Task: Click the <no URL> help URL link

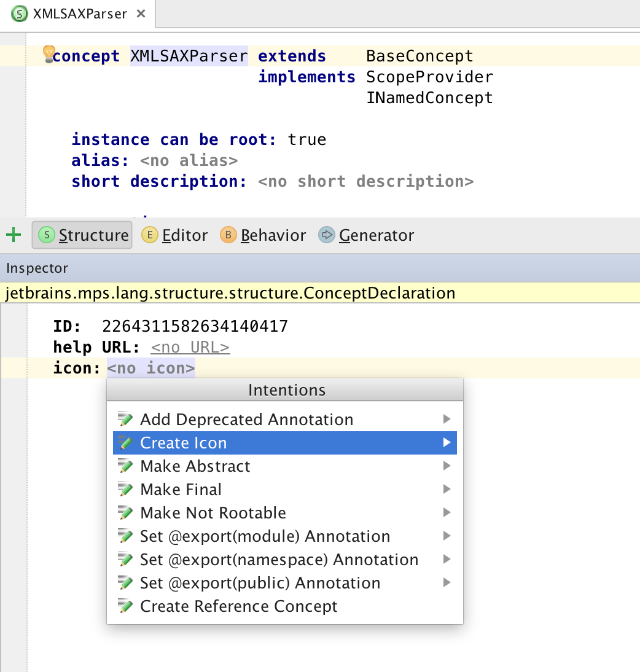Action: pos(190,347)
